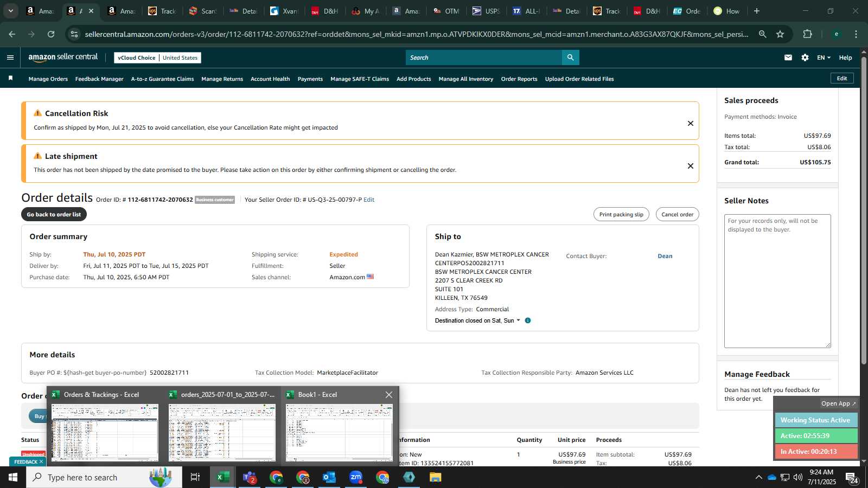Open Microsoft Teams from taskbar
This screenshot has width=868, height=488.
[250, 477]
